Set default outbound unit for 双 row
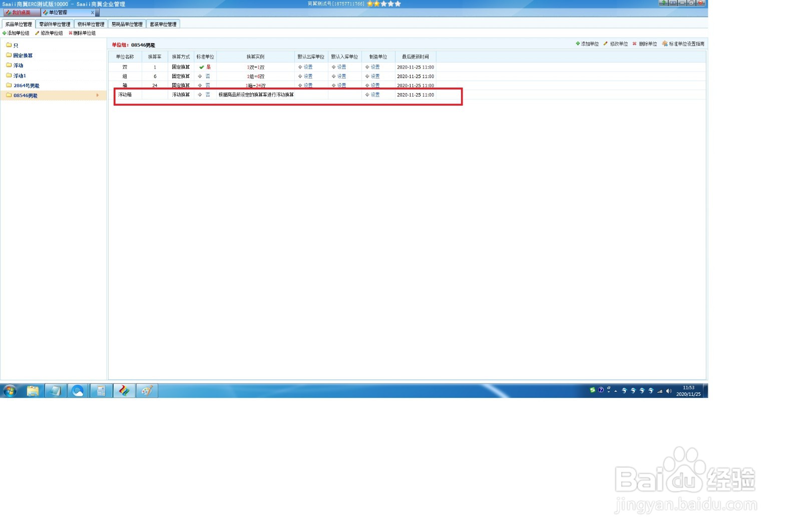The image size is (801, 532). coord(305,67)
